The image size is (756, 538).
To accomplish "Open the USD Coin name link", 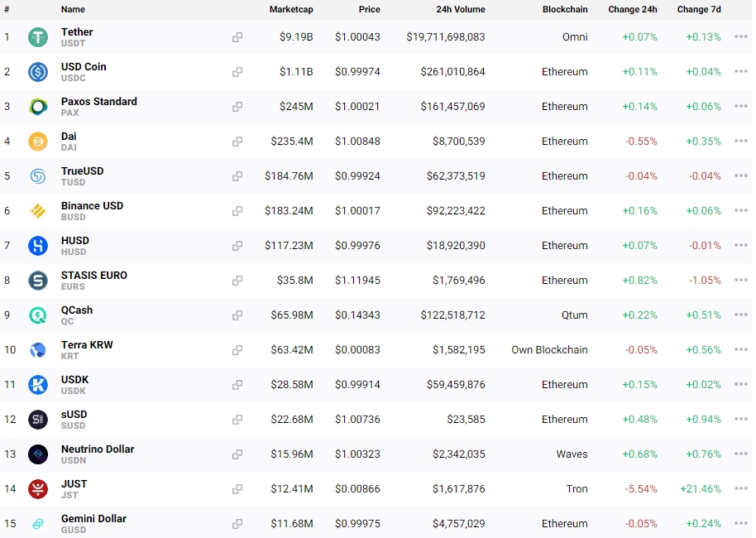I will 84,66.
